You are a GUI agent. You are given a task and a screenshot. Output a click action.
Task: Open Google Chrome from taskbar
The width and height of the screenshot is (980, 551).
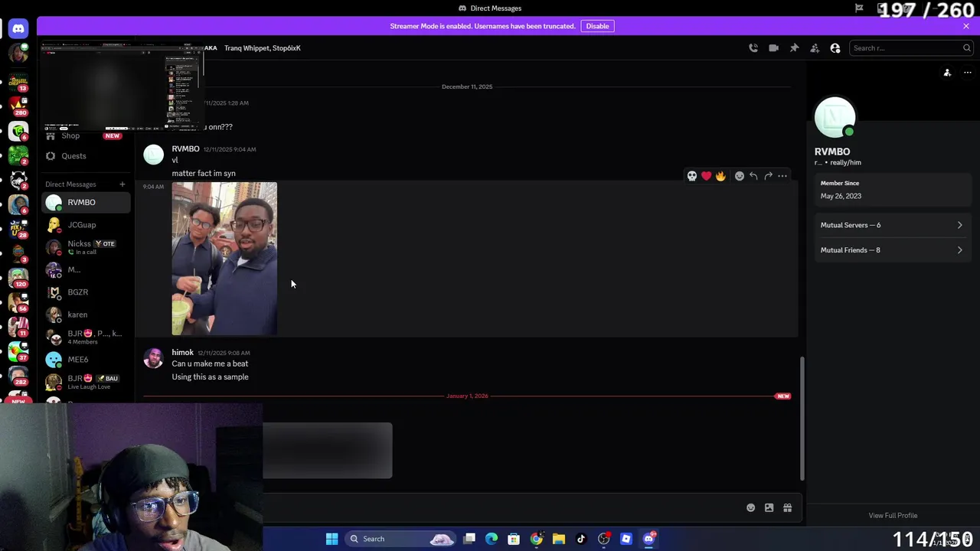pos(537,539)
